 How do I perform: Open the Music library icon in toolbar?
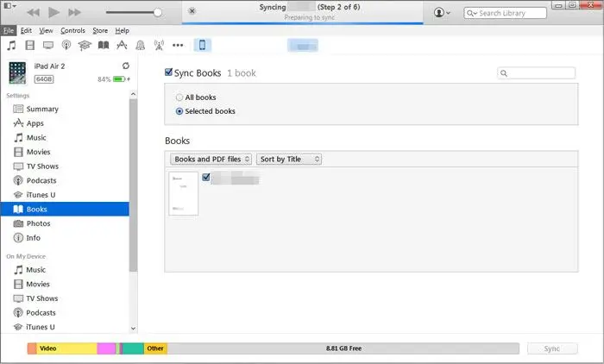point(11,46)
